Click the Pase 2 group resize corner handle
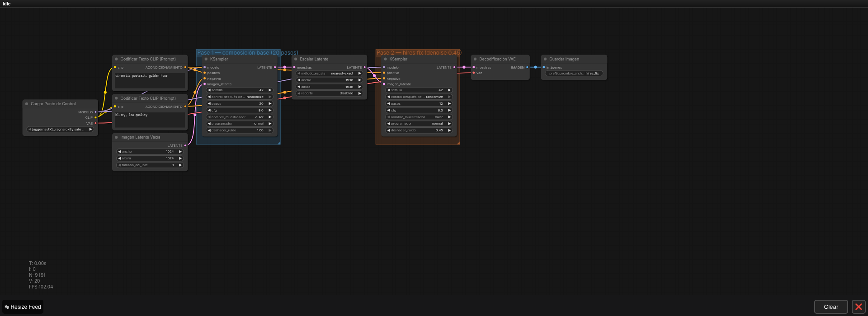The image size is (868, 316). 458,143
